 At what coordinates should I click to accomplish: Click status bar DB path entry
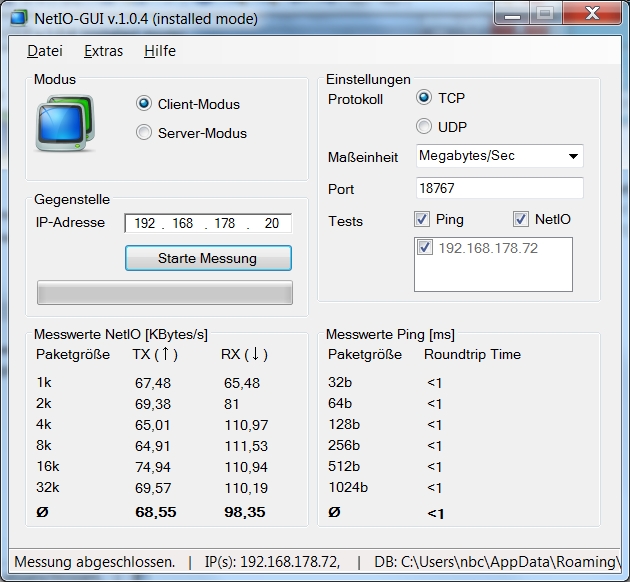click(x=497, y=562)
